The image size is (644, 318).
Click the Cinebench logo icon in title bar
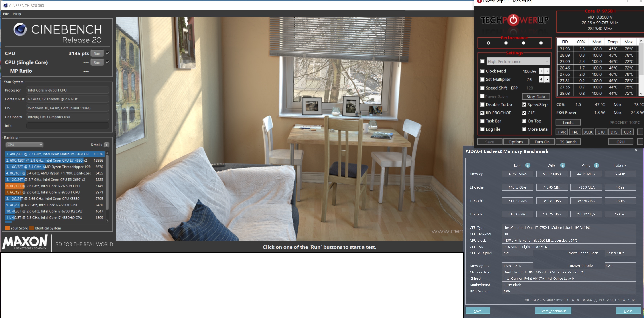pyautogui.click(x=5, y=5)
